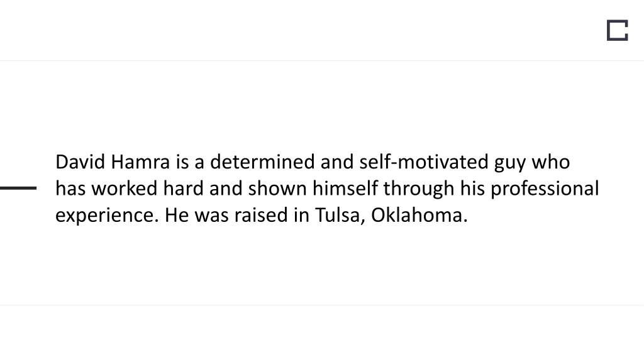644x362 pixels.
Task: Click the state name "Oklahoma."
Action: pyautogui.click(x=419, y=215)
